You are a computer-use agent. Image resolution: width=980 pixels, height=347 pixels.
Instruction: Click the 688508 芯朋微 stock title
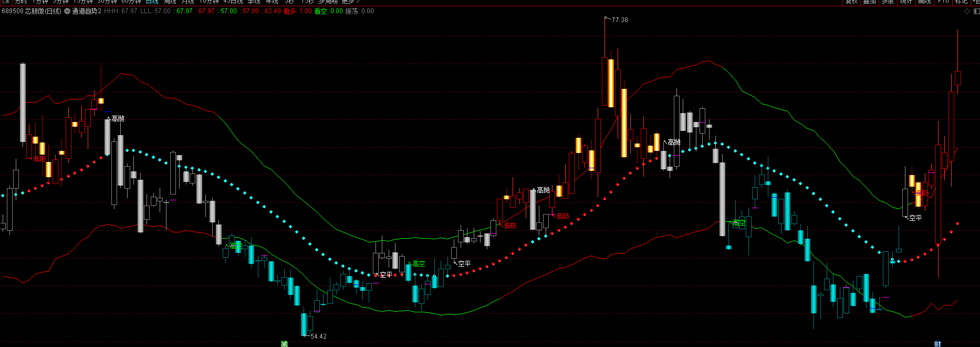point(32,11)
